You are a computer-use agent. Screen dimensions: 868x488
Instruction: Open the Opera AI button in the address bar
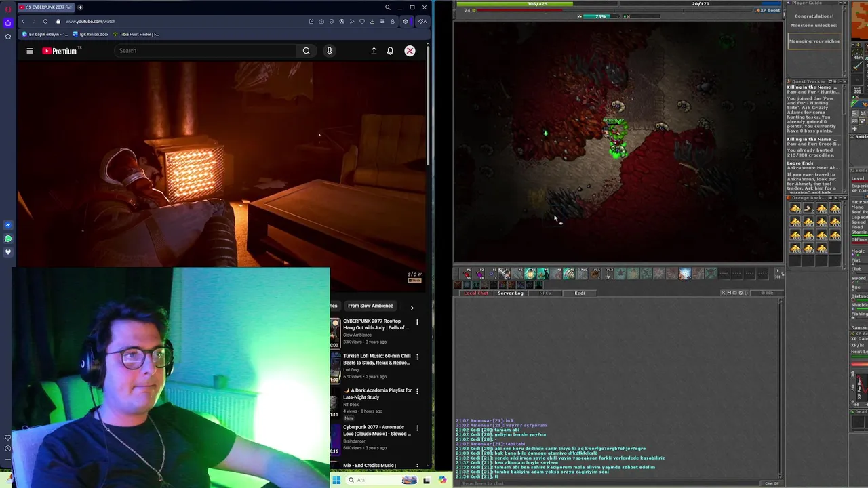[422, 21]
